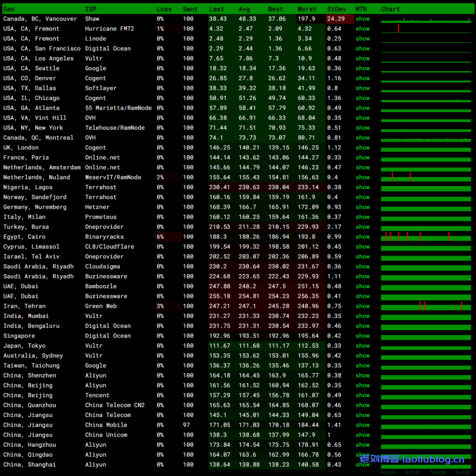Click chart for Netherlands, Nuland row
The width and height of the screenshot is (476, 476).
[426, 178]
